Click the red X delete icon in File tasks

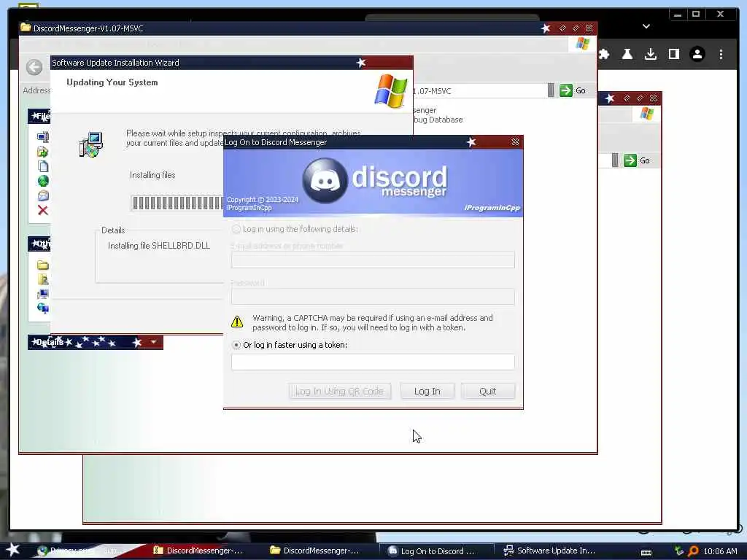pyautogui.click(x=43, y=211)
